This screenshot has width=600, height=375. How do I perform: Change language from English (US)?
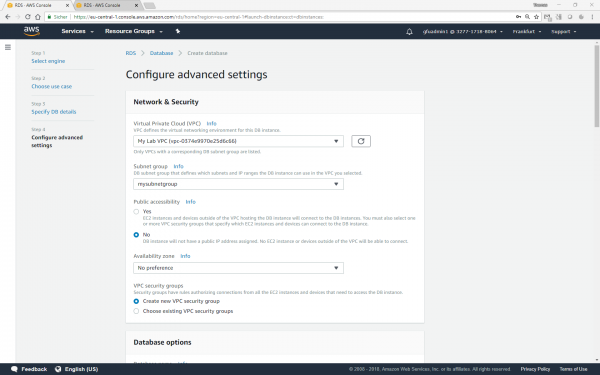(x=77, y=369)
